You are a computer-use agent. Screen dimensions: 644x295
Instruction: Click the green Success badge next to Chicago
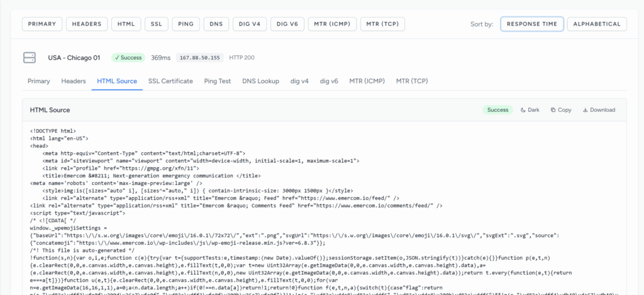pos(128,58)
